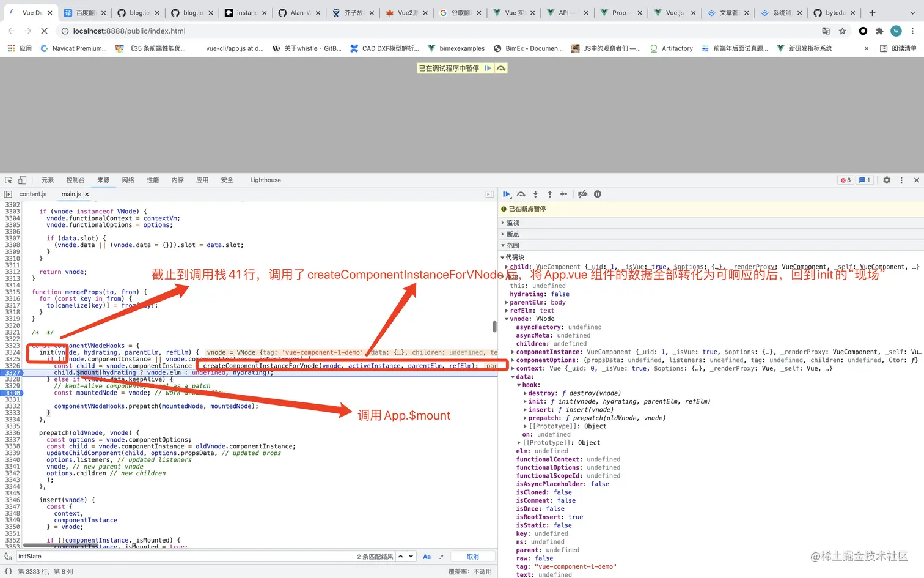This screenshot has height=578, width=924.
Task: Stop loading the page
Action: click(43, 31)
